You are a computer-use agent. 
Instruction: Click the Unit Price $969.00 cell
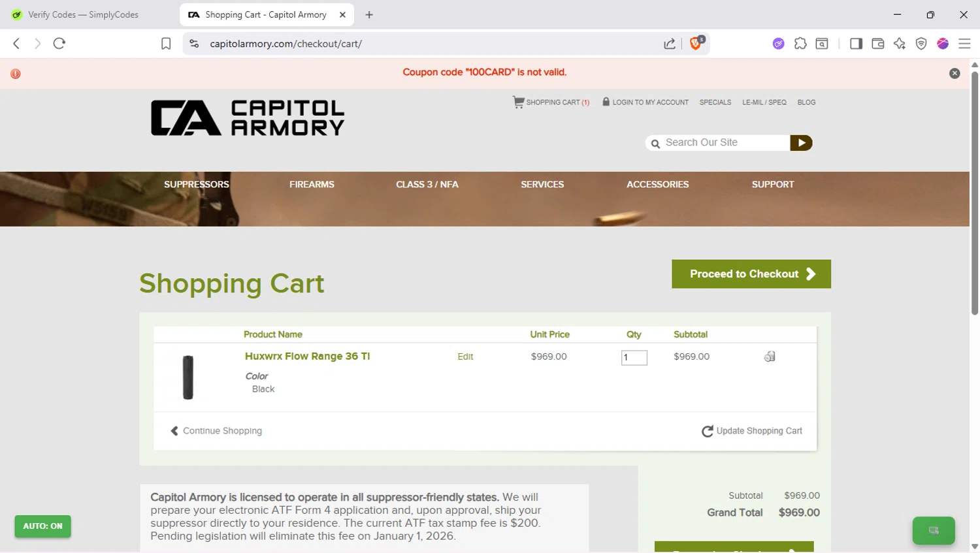[x=549, y=356]
